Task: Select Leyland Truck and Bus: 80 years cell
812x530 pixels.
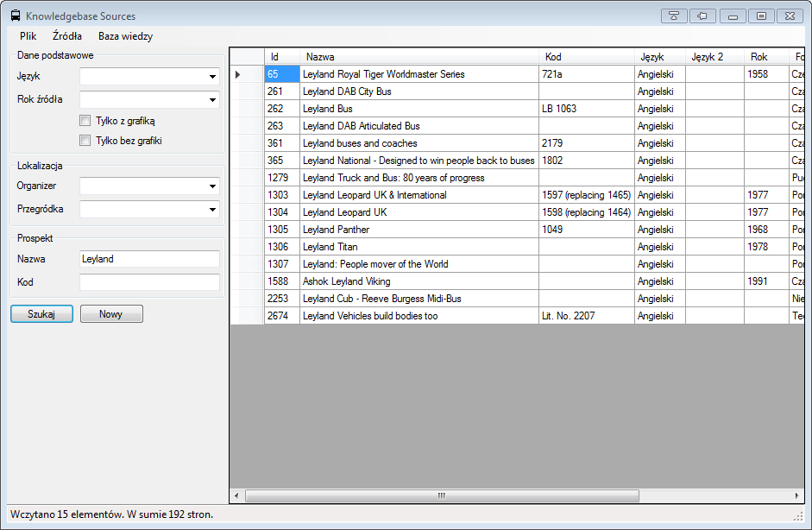Action: click(419, 178)
